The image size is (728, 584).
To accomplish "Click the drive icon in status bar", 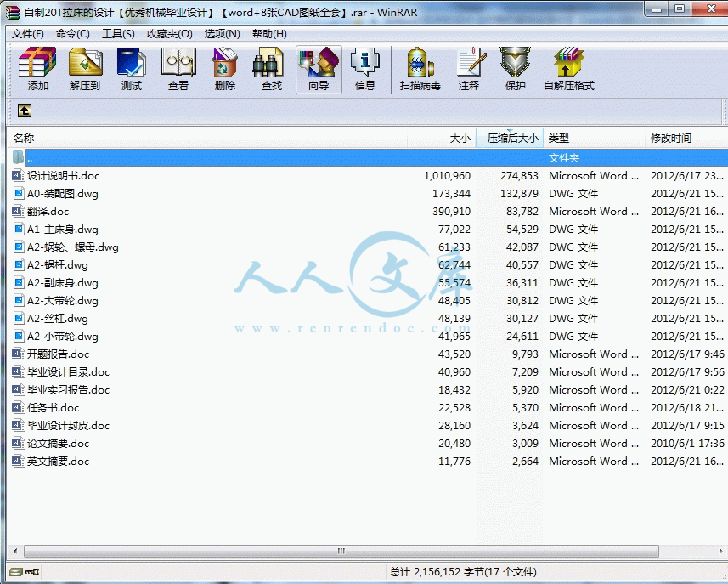I will tap(16, 571).
